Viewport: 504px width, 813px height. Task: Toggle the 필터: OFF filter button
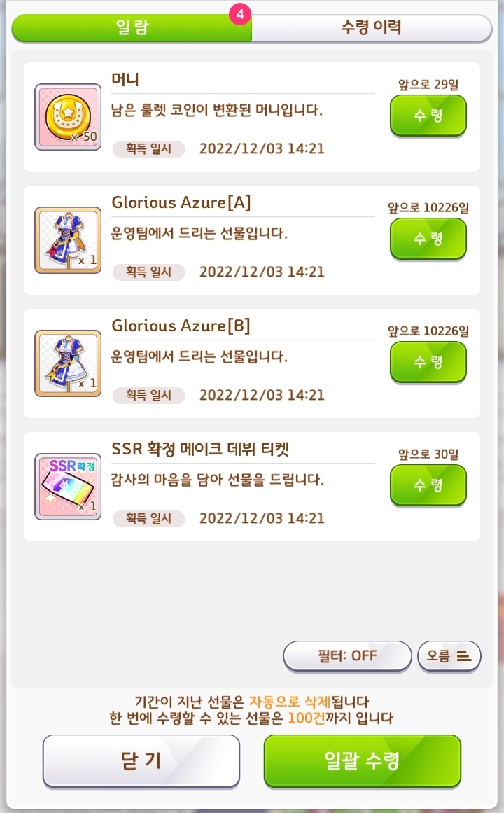[347, 656]
